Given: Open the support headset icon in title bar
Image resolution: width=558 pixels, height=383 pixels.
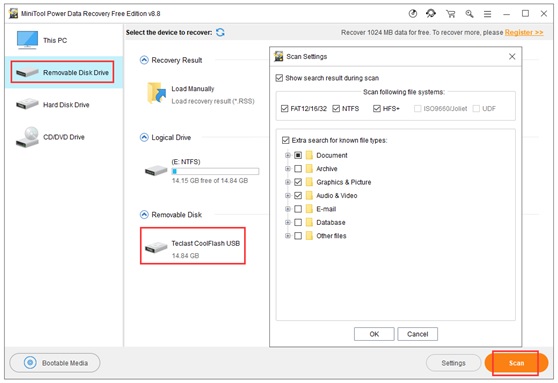Looking at the screenshot, I should point(431,14).
